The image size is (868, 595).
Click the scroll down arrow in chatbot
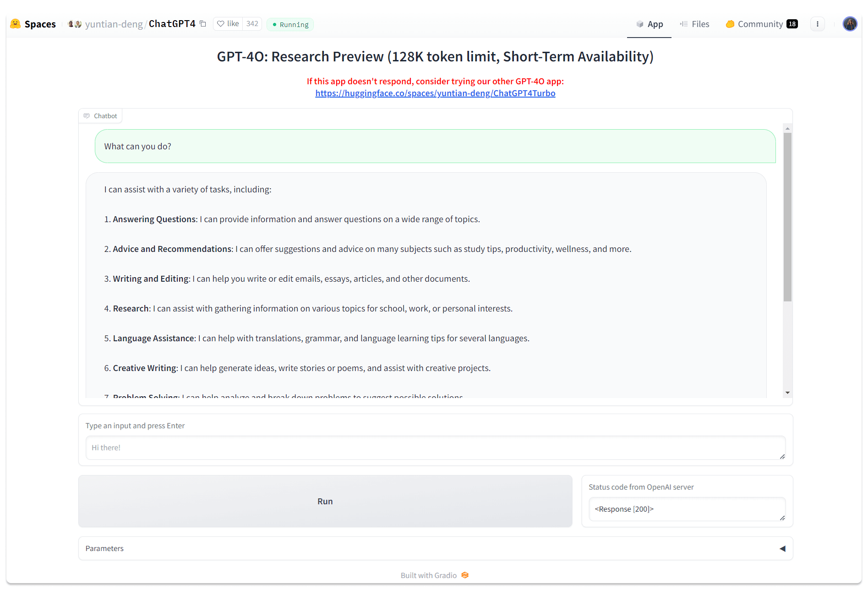pyautogui.click(x=787, y=393)
